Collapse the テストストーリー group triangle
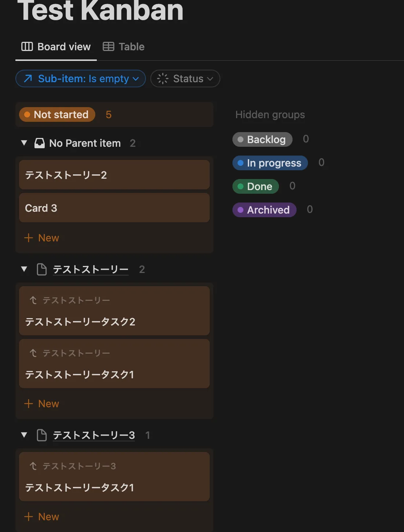 (24, 269)
